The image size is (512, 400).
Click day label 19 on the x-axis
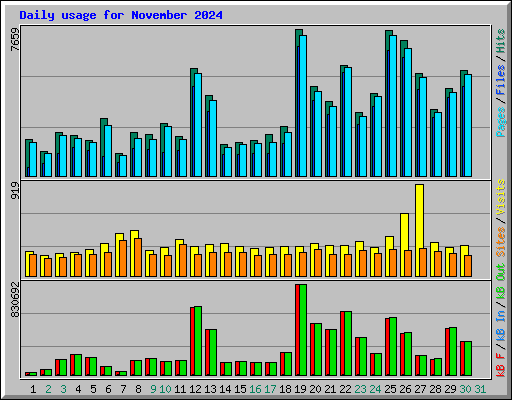point(300,389)
